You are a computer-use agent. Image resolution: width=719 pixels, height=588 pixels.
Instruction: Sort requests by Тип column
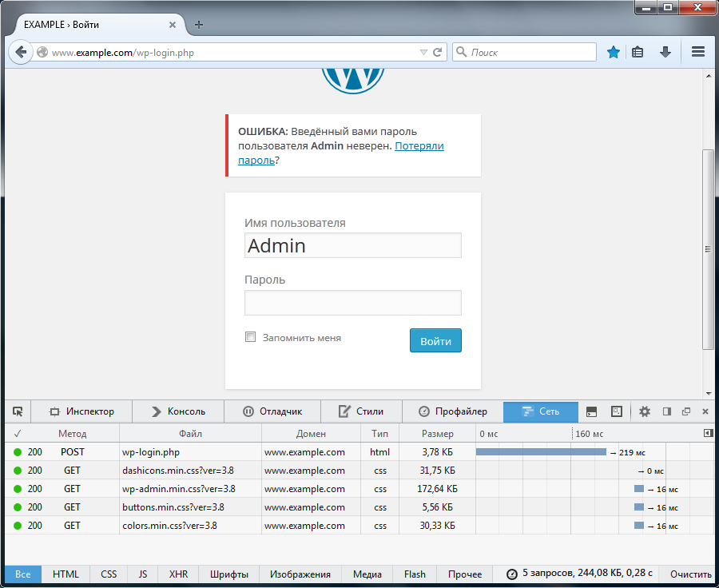point(379,434)
